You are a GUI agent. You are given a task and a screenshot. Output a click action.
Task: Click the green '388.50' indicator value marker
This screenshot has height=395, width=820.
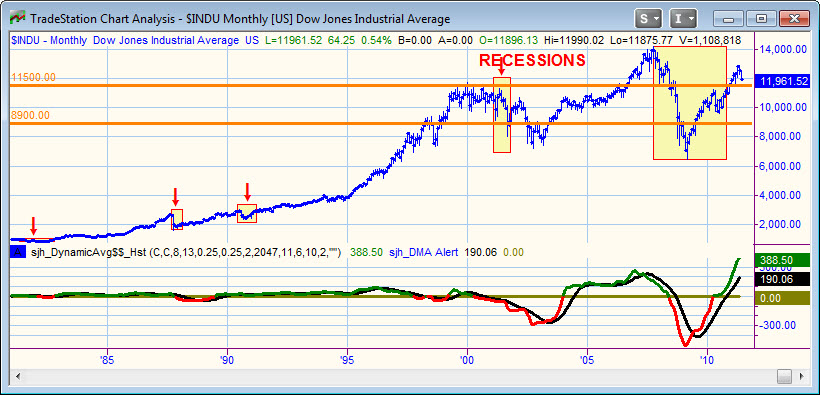coord(783,261)
